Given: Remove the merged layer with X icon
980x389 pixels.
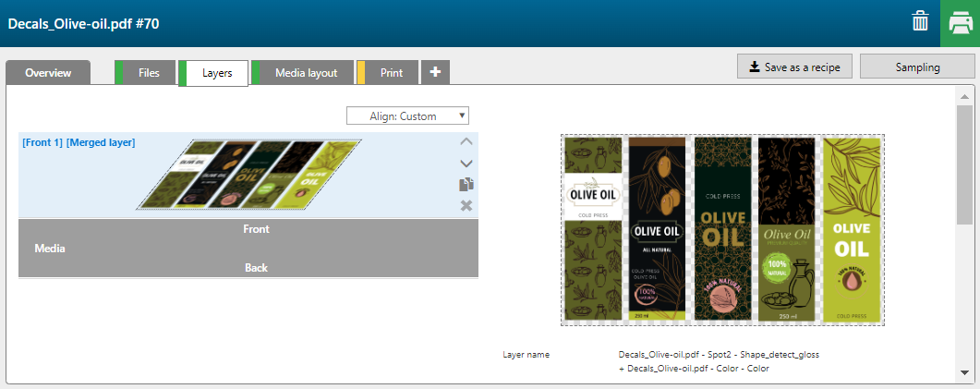Looking at the screenshot, I should click(466, 205).
